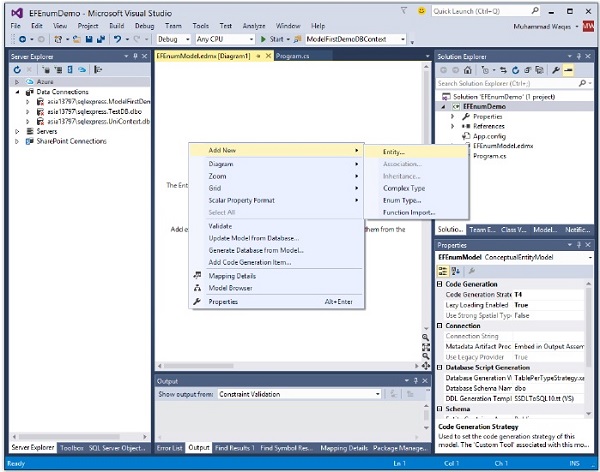Screen dimensions: 600x472
Task: Switch to Program.cs tab
Action: pos(292,56)
